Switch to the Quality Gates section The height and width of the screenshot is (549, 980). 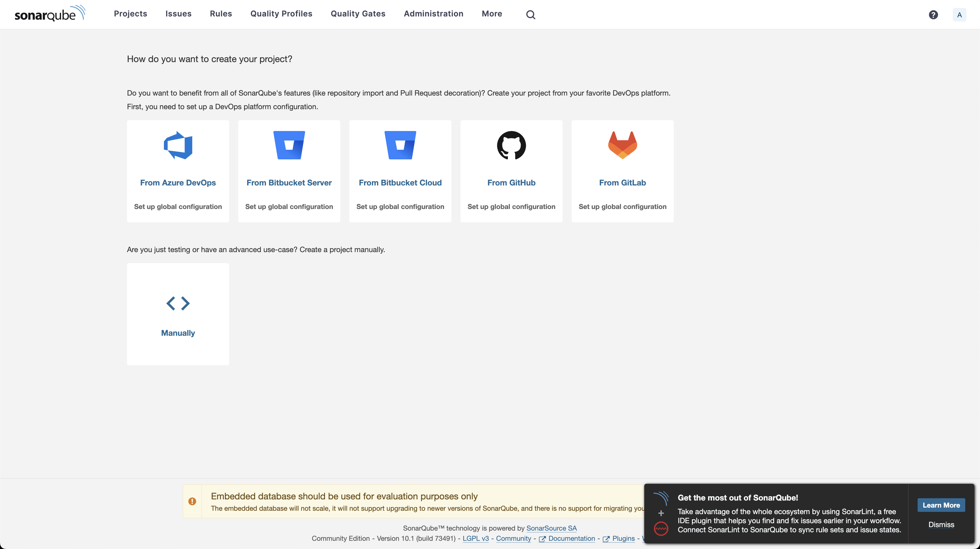point(358,14)
